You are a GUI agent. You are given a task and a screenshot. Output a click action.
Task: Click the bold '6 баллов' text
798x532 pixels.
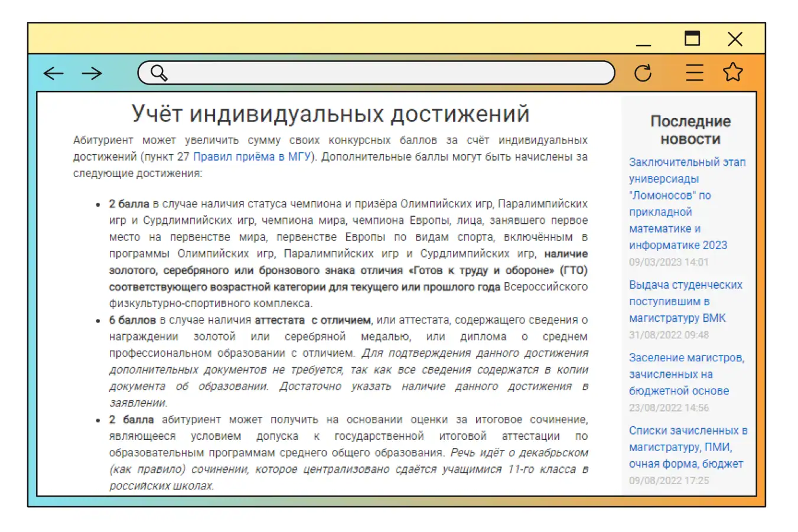pyautogui.click(x=132, y=320)
